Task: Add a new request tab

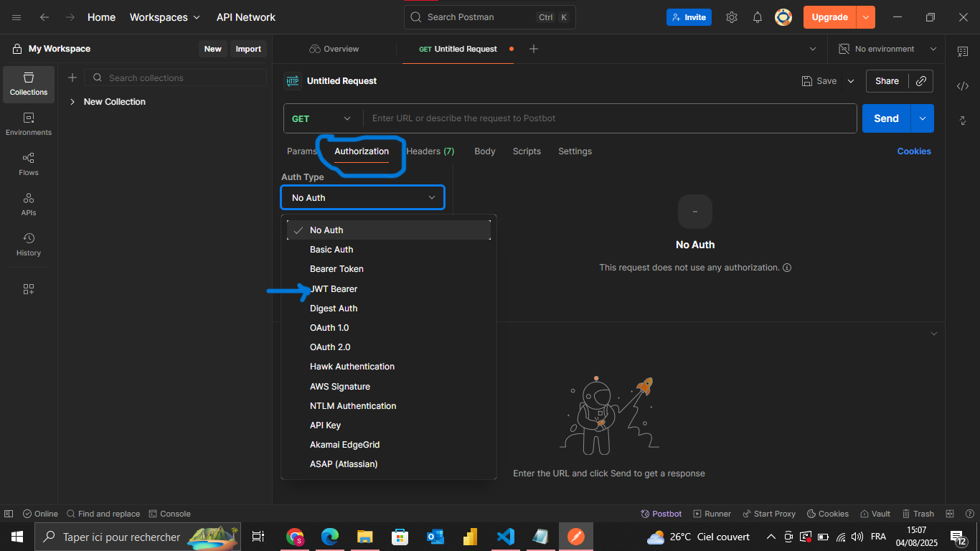Action: (533, 49)
